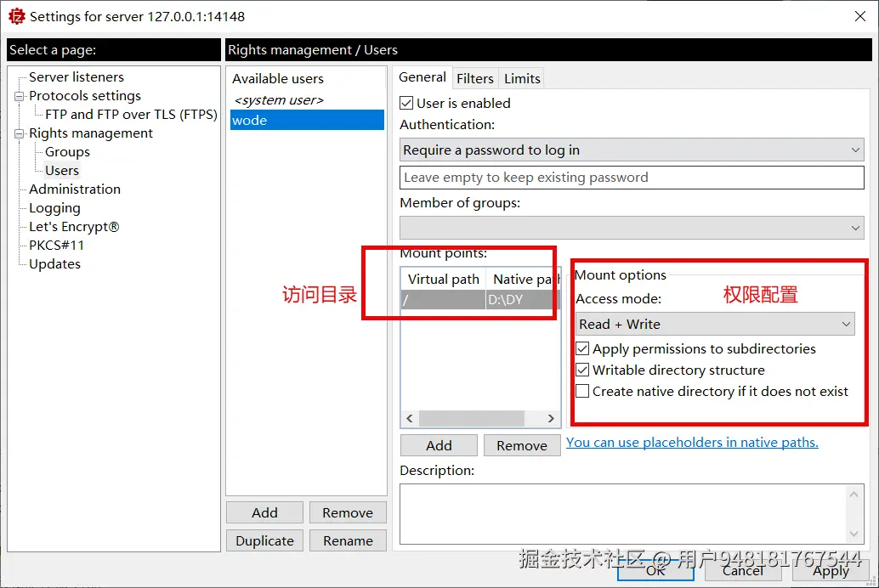Select the / virtual path cell

pos(444,300)
